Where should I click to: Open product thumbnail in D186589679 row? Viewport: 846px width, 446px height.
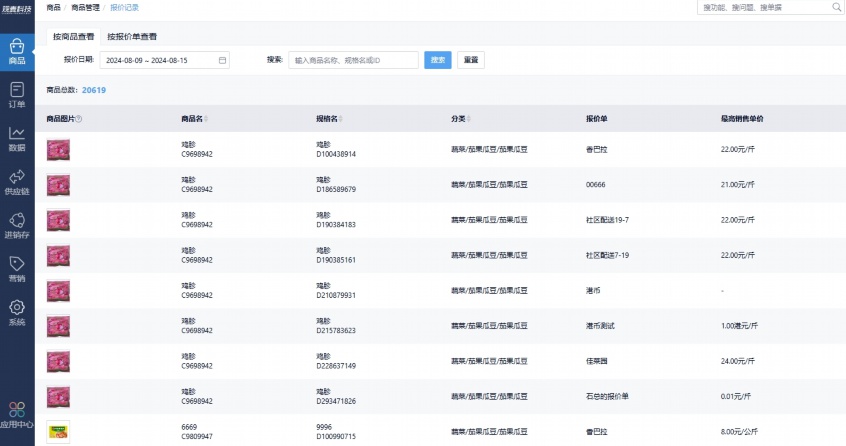pyautogui.click(x=58, y=185)
